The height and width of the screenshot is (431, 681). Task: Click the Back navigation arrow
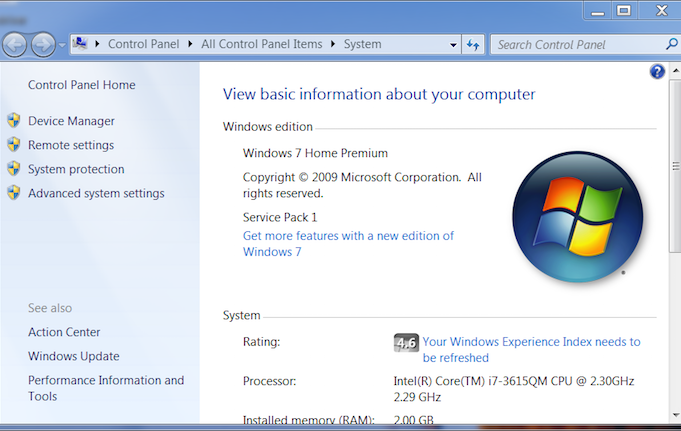[15, 44]
